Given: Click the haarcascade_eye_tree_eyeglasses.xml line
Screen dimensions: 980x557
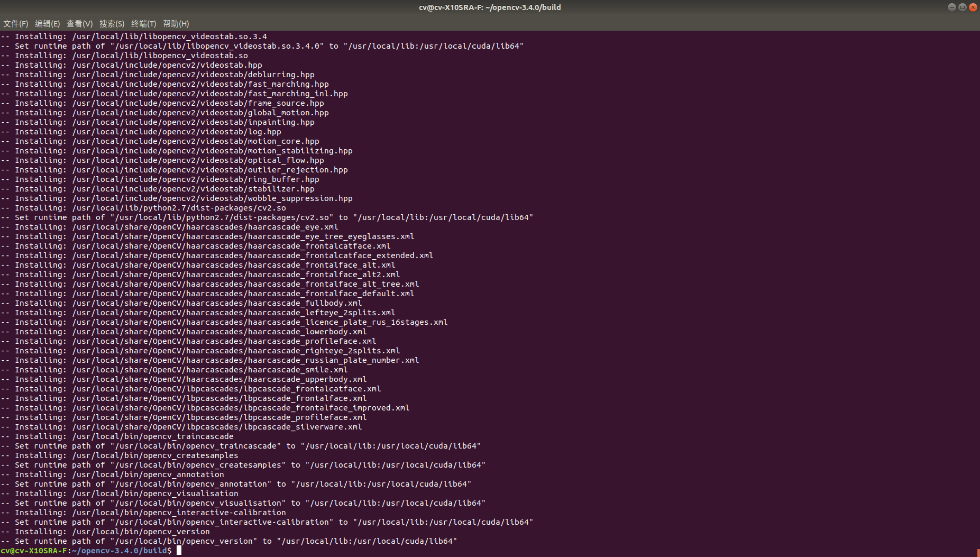Looking at the screenshot, I should pyautogui.click(x=207, y=236).
